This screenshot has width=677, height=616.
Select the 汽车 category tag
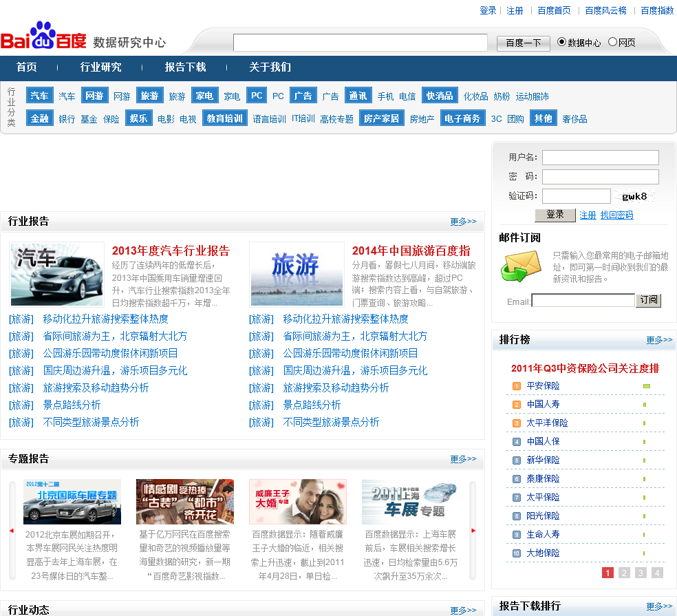tap(40, 96)
